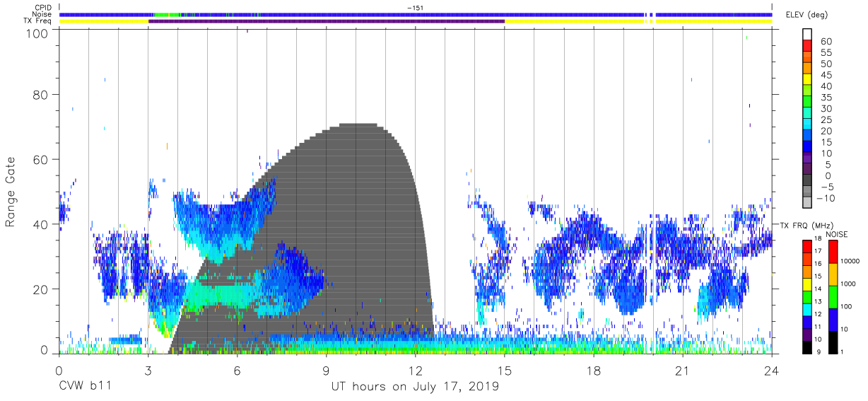Click the 60 tick label on Range Gate axis
Image resolution: width=868 pixels, height=401 pixels.
click(41, 160)
